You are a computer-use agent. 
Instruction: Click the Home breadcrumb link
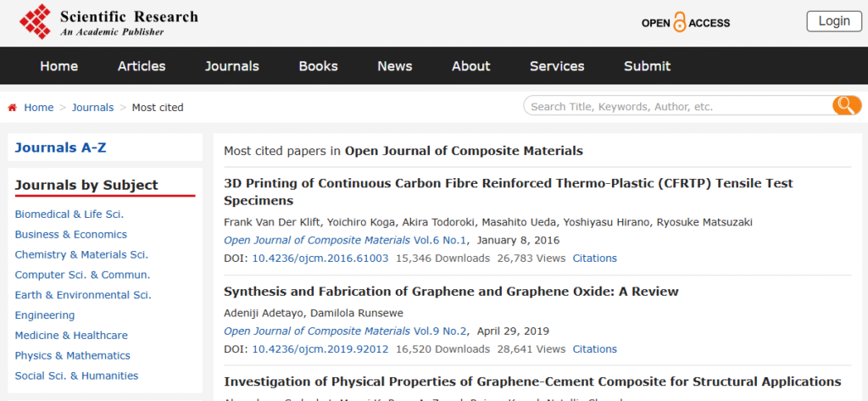[39, 108]
